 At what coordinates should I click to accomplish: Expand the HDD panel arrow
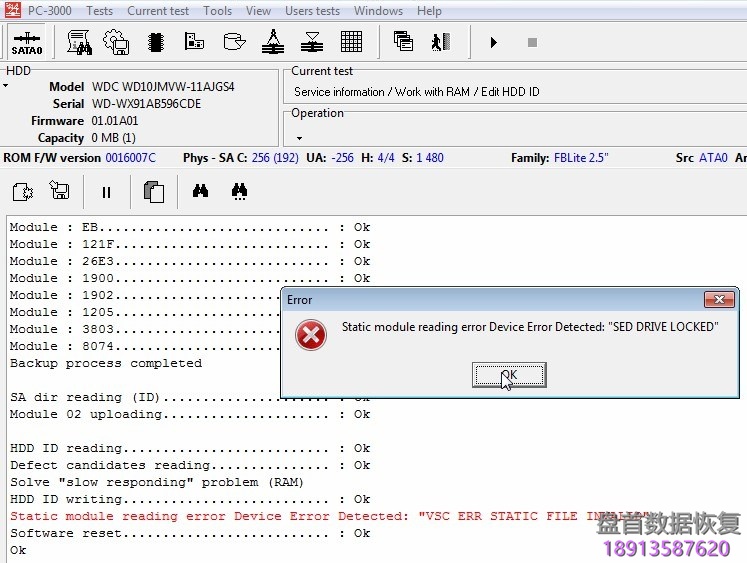click(x=6, y=86)
